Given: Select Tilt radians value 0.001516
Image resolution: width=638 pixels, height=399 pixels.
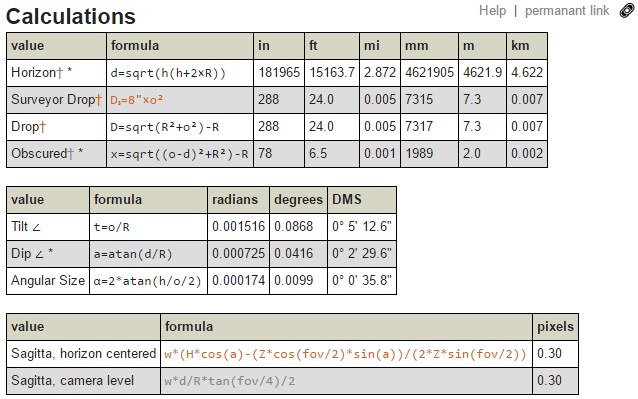Looking at the screenshot, I should [238, 227].
